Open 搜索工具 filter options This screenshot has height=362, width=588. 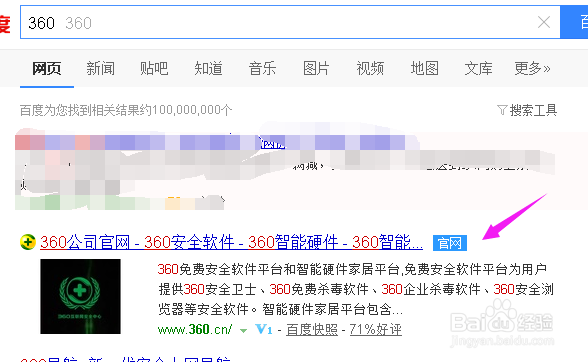533,110
